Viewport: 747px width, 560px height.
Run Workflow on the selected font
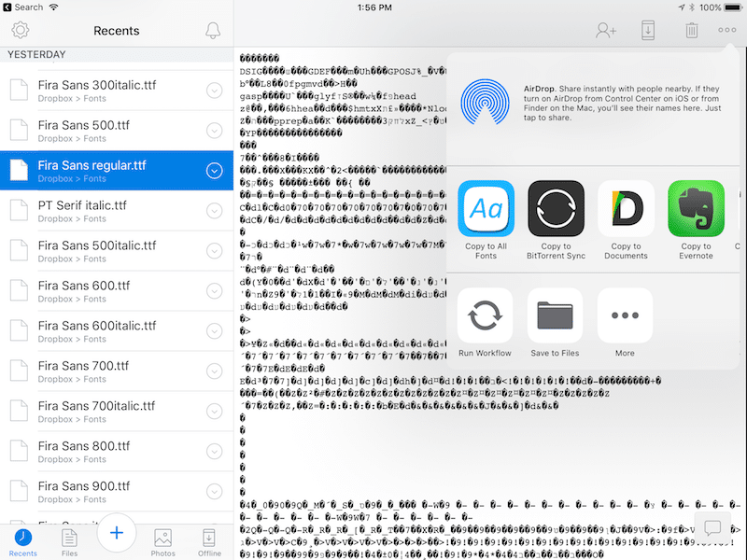[486, 317]
